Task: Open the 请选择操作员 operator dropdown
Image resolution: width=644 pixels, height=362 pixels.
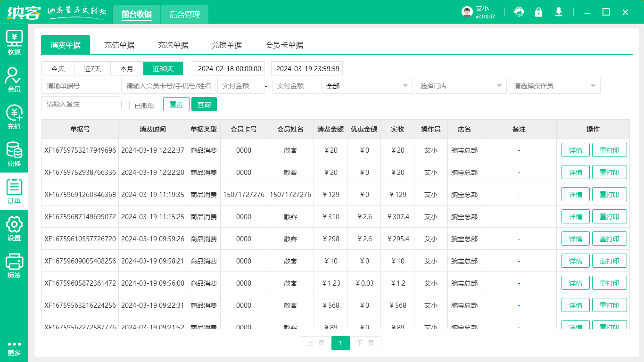Action: click(x=554, y=86)
